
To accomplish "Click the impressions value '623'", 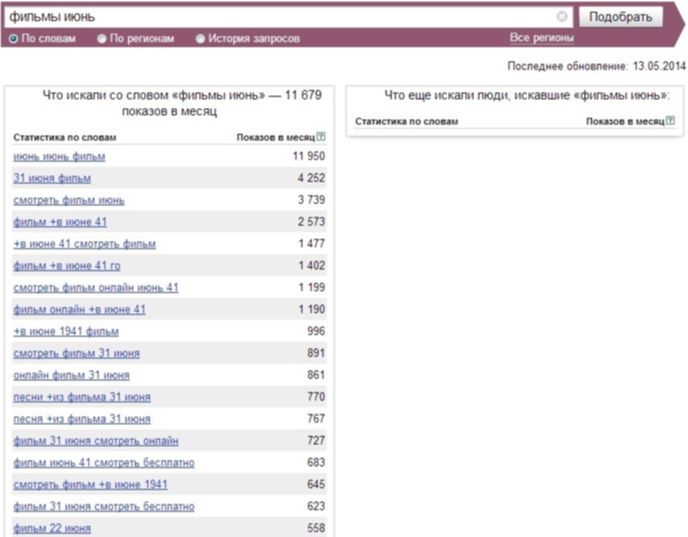I will pos(316,506).
